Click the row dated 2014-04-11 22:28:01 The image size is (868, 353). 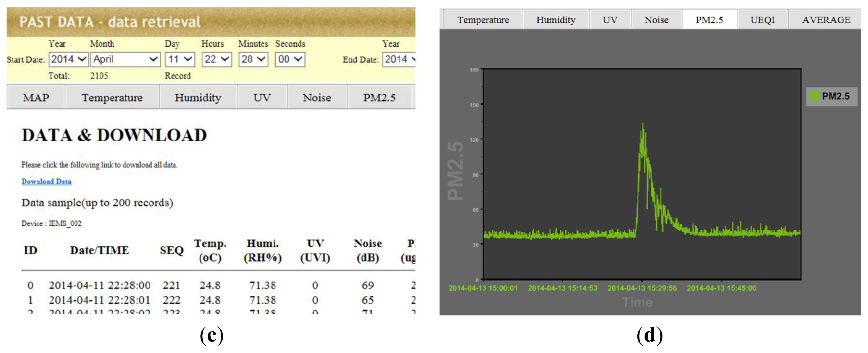218,300
